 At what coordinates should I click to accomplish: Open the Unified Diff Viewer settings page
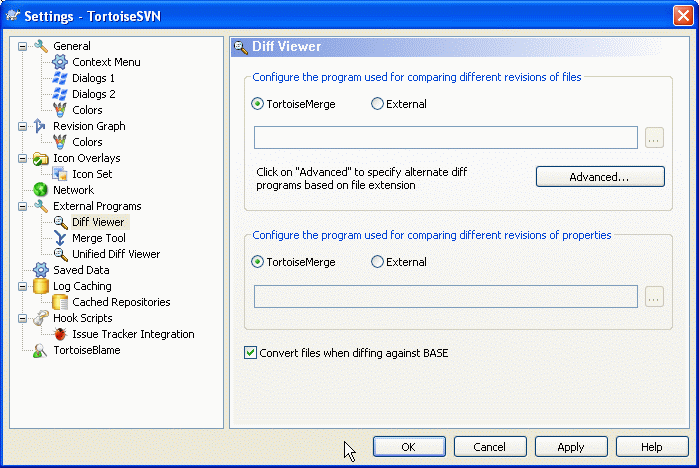116,254
